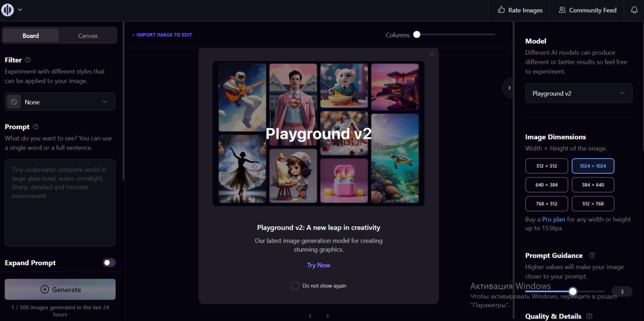Image resolution: width=644 pixels, height=321 pixels.
Task: Open the logo dropdown chevron menu
Action: [20, 10]
